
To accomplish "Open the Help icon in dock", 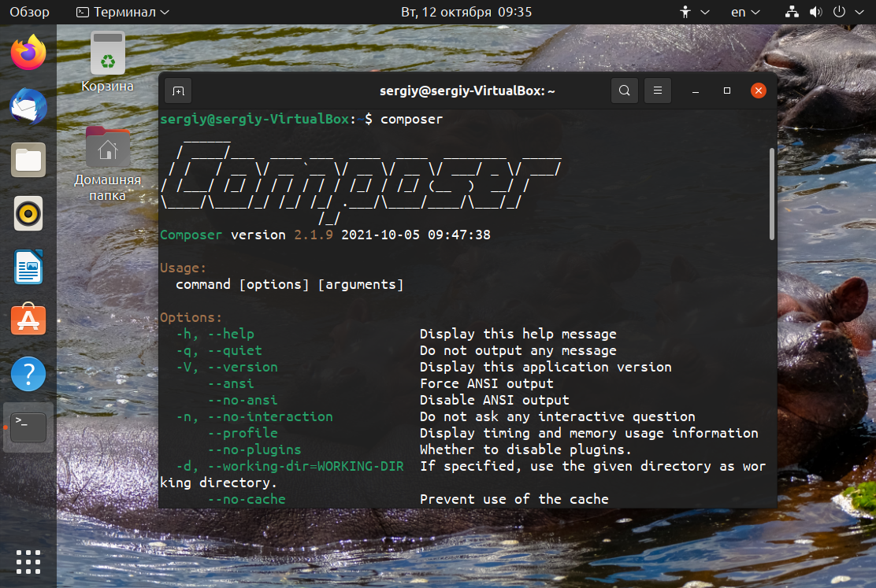I will pyautogui.click(x=28, y=374).
